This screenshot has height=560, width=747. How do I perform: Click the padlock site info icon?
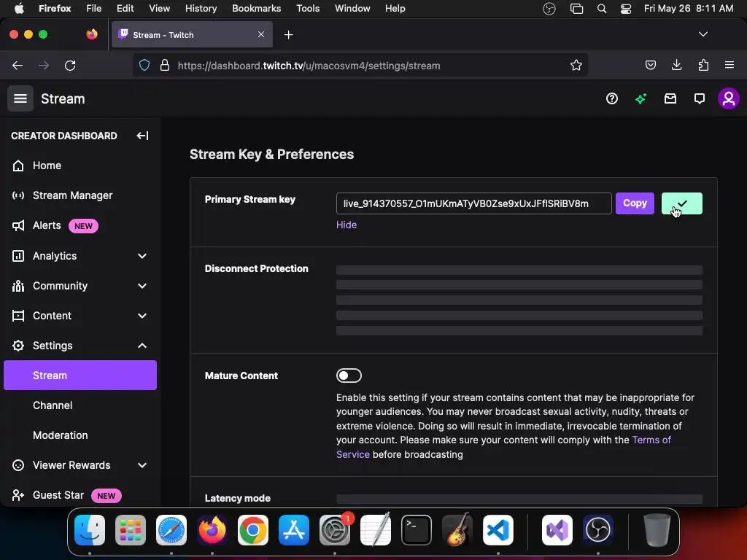pyautogui.click(x=165, y=65)
